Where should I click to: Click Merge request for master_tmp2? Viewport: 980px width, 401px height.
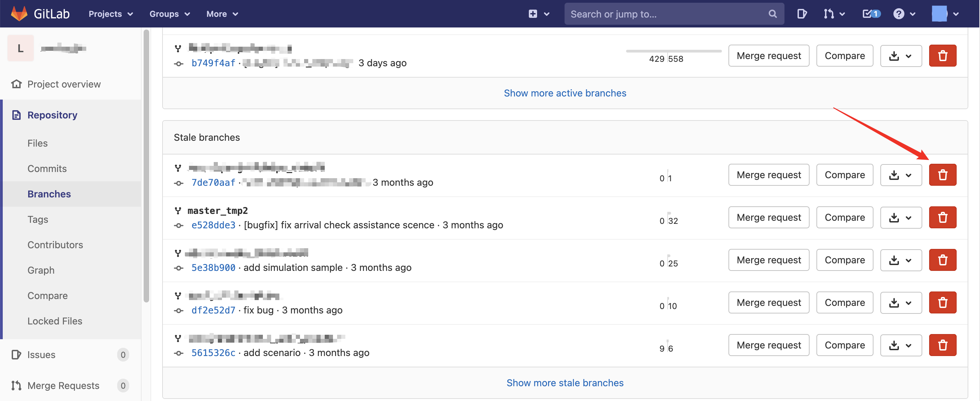[x=769, y=217]
